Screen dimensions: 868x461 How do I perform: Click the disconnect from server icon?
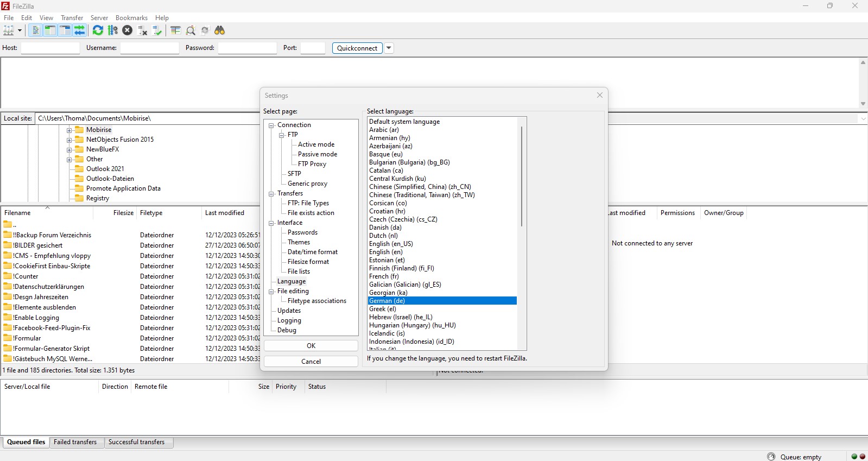[143, 30]
